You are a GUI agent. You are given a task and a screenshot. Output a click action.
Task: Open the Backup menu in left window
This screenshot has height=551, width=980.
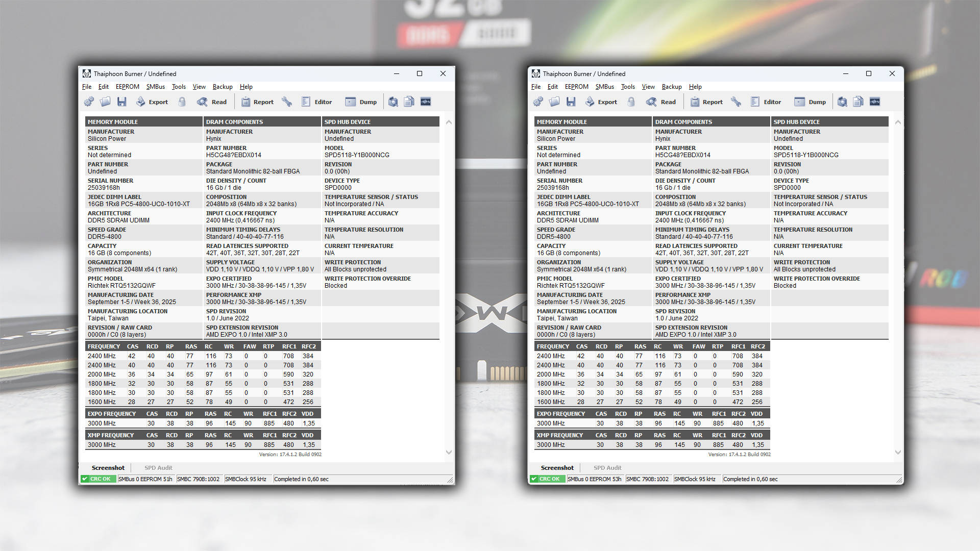coord(223,87)
